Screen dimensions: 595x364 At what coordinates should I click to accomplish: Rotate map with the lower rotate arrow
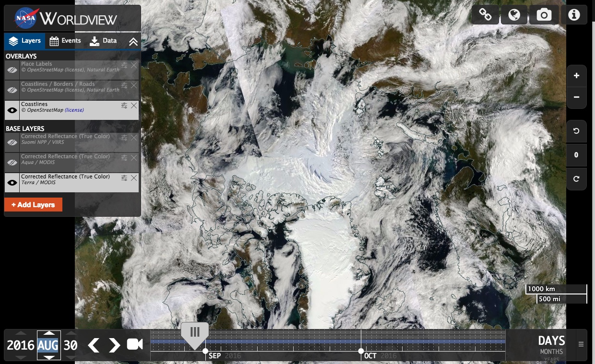click(x=576, y=179)
